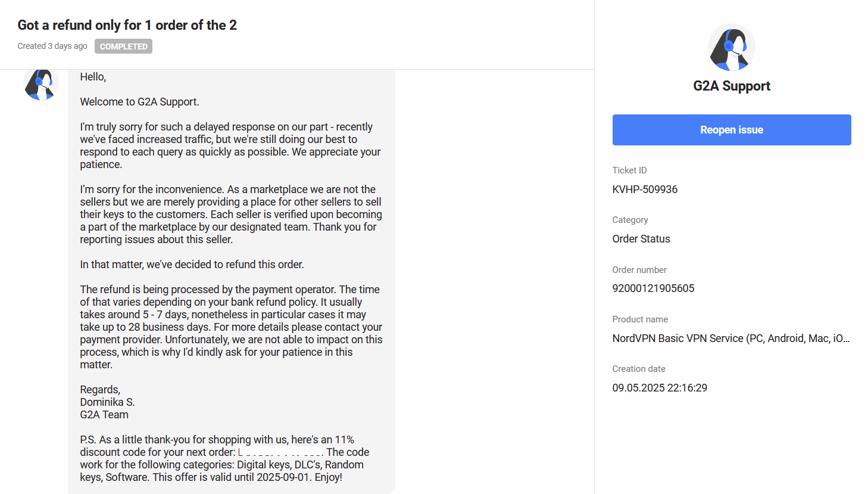Click the 'Created 3 days ago' timestamp
Image resolution: width=868 pixels, height=494 pixels.
point(52,46)
